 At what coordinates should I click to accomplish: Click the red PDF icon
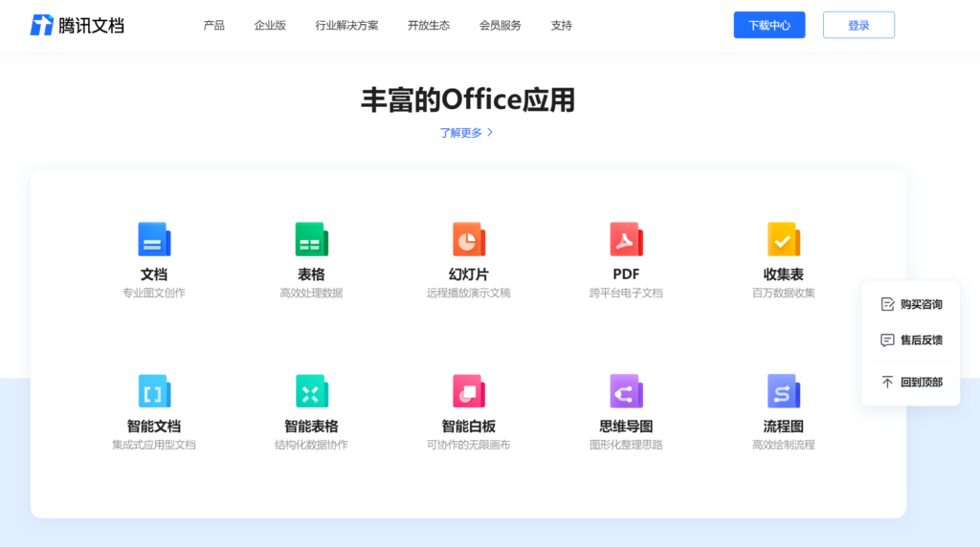626,239
